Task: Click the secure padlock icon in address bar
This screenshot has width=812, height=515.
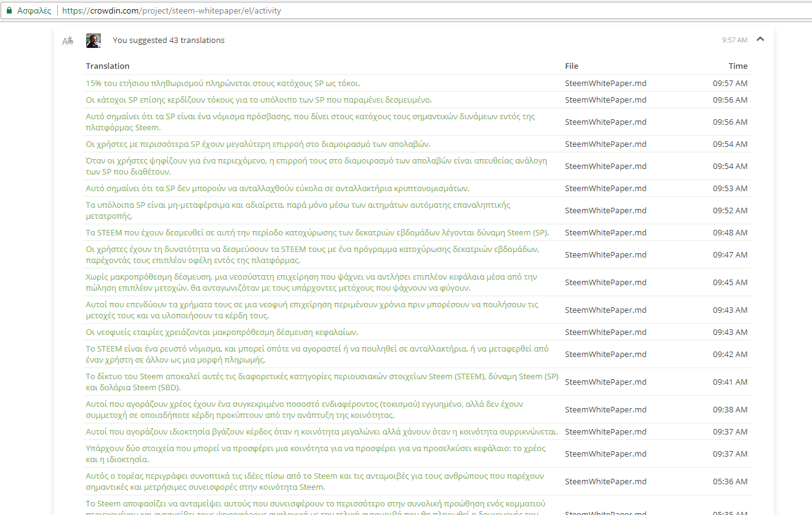Action: [x=9, y=10]
